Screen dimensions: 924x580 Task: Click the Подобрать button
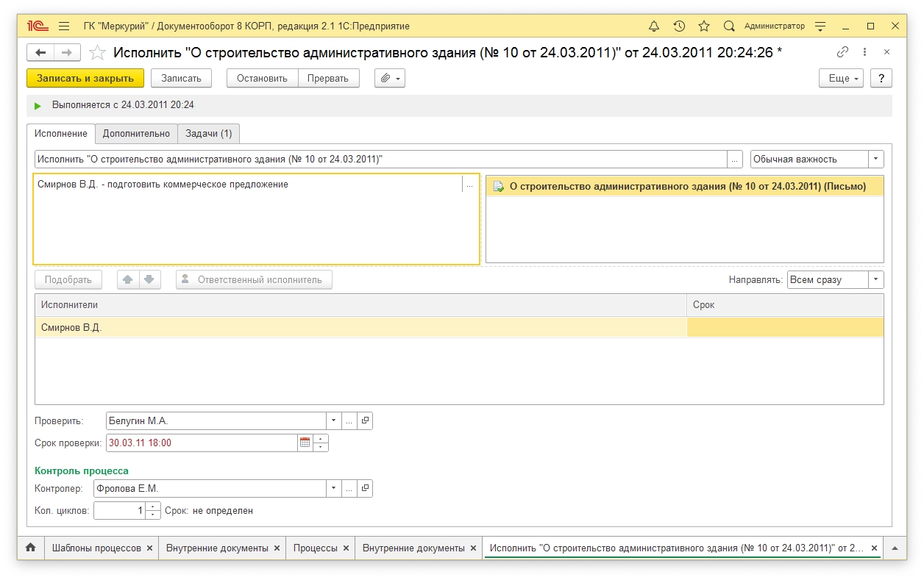click(x=68, y=279)
